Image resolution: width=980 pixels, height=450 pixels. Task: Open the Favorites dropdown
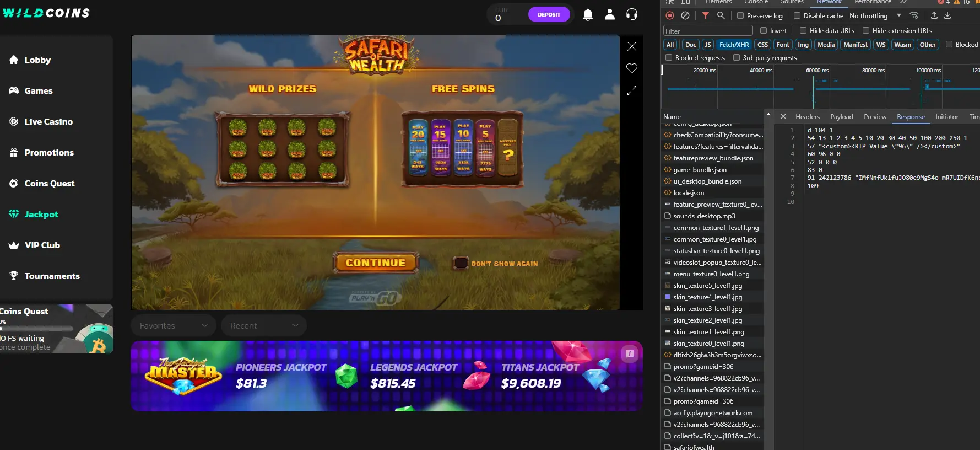coord(174,325)
